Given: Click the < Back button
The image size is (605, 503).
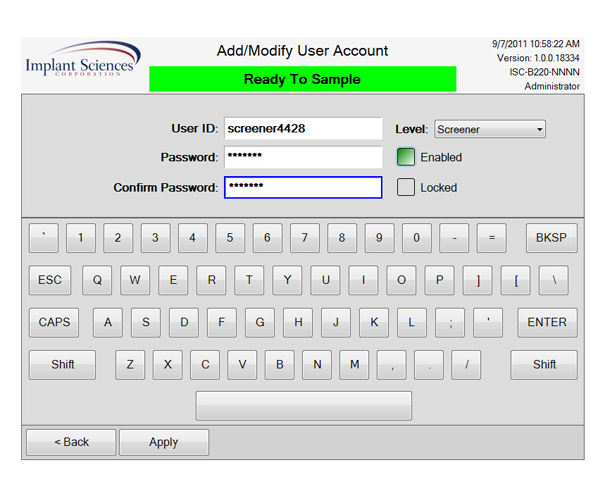Looking at the screenshot, I should [x=71, y=442].
